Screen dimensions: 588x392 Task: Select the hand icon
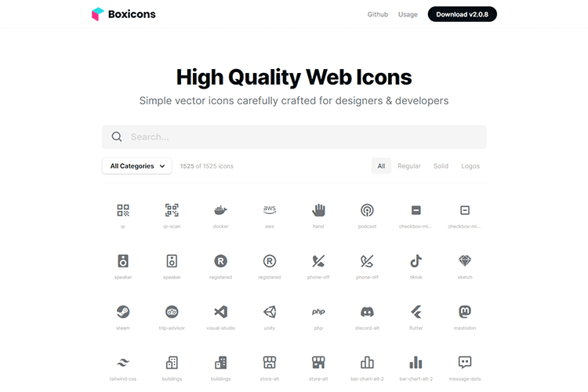(x=318, y=210)
